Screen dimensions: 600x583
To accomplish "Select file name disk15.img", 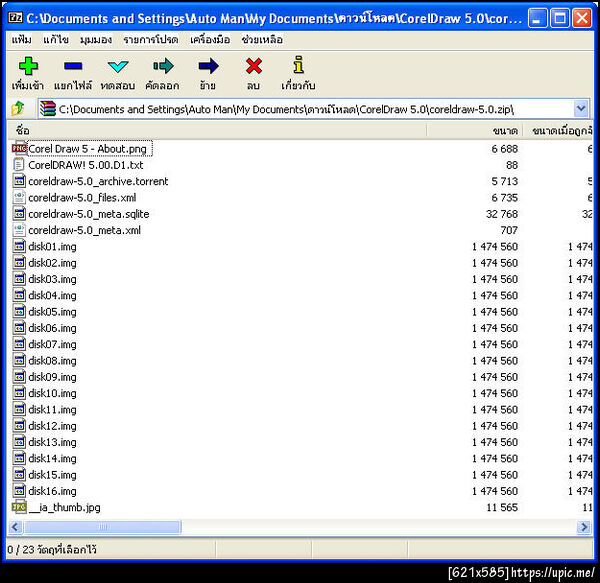I will 52,474.
